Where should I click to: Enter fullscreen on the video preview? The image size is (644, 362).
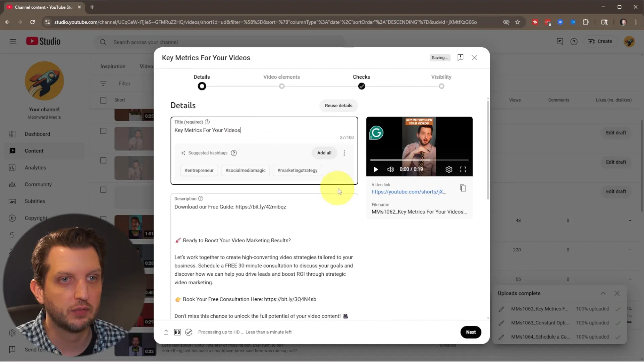click(463, 170)
